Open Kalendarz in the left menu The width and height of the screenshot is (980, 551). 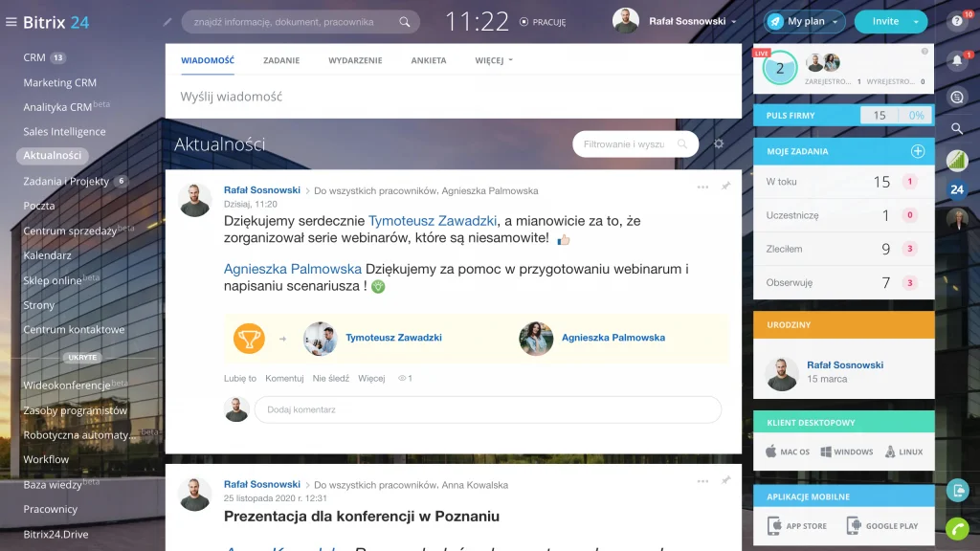[48, 255]
